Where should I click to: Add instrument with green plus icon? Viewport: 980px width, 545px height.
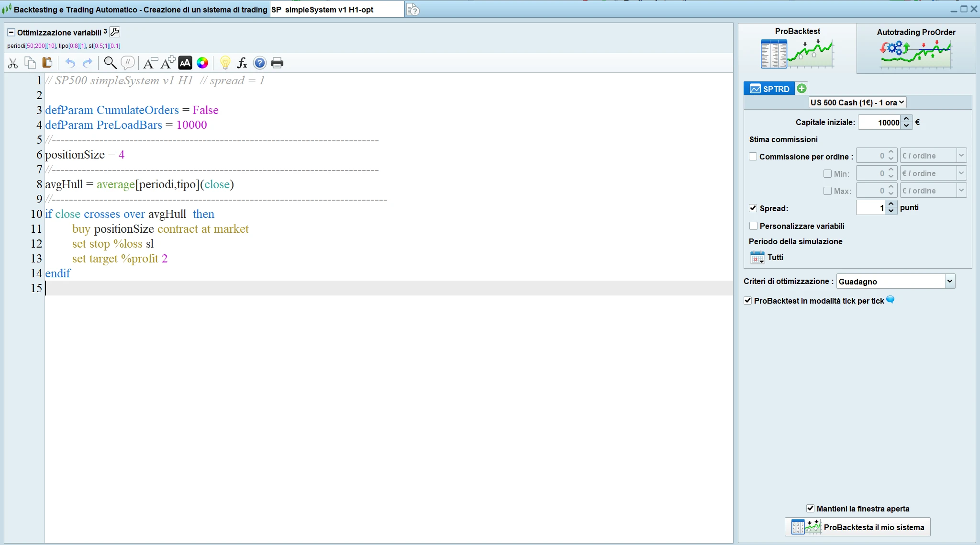(x=802, y=88)
